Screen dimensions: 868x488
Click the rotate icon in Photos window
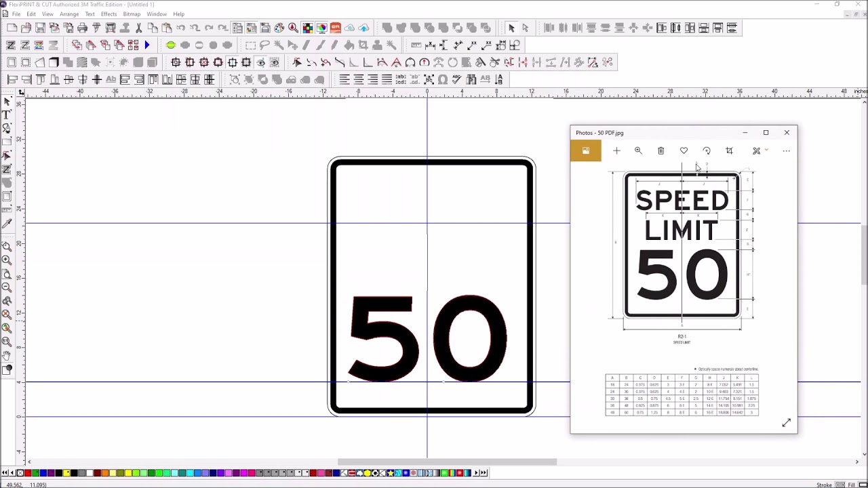pyautogui.click(x=707, y=150)
